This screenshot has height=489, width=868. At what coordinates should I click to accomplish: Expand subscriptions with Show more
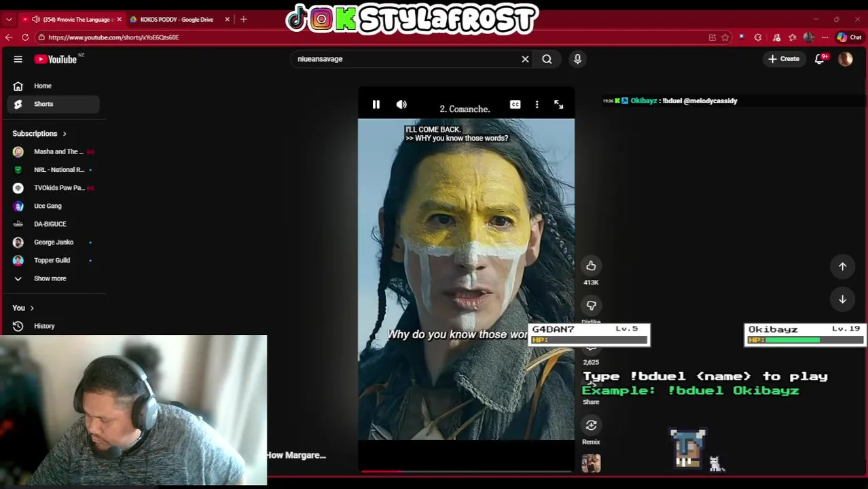click(54, 278)
